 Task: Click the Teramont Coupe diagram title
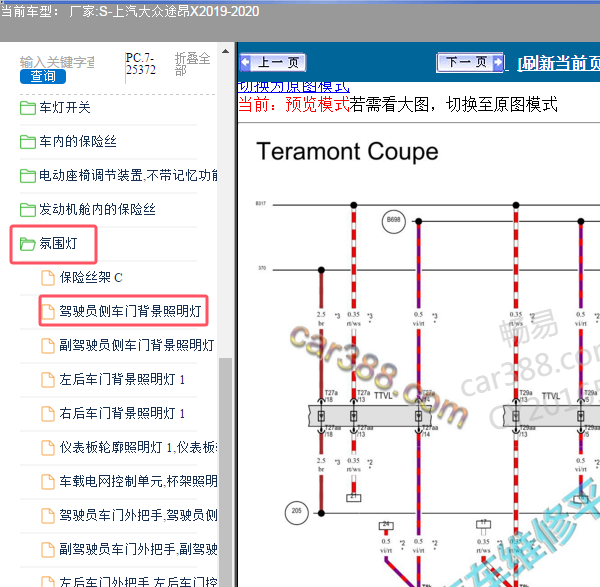(347, 152)
